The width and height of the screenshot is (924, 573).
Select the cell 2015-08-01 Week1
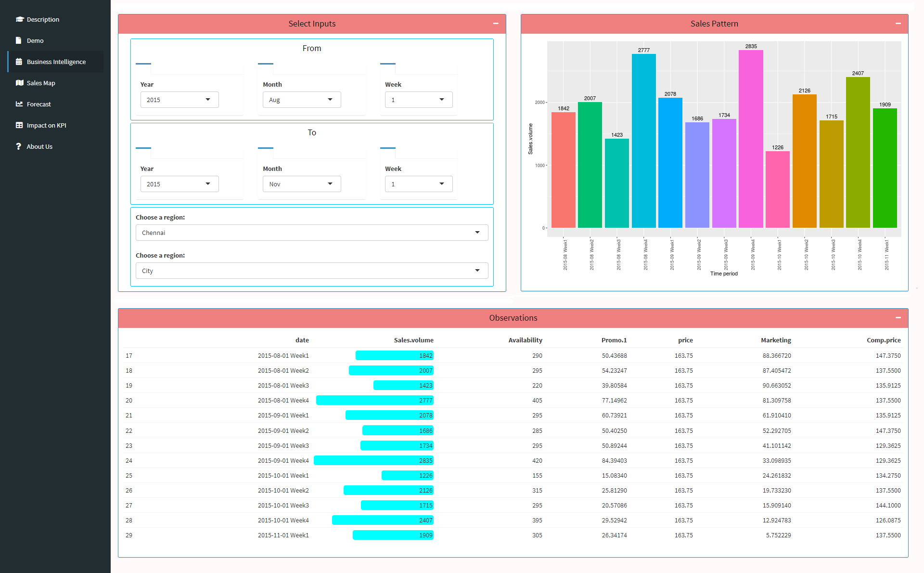283,355
